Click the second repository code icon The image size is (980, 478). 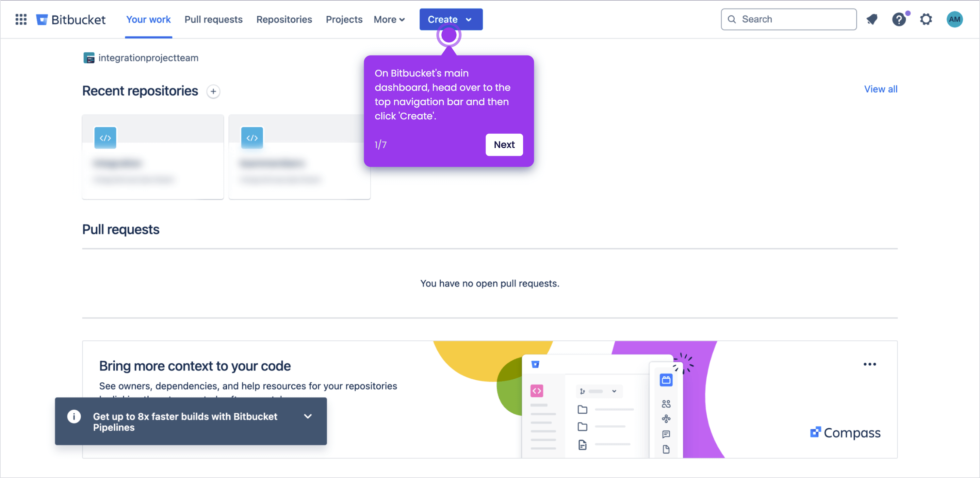click(x=252, y=138)
